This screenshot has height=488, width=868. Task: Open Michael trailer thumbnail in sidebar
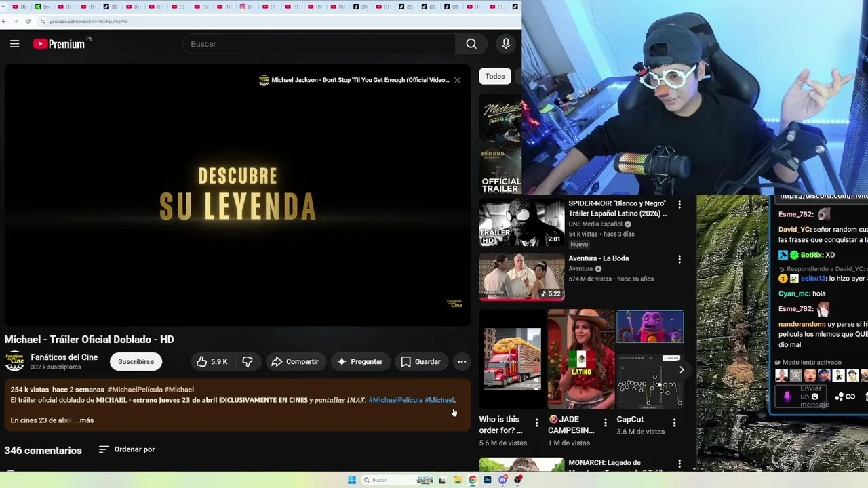pos(500,119)
